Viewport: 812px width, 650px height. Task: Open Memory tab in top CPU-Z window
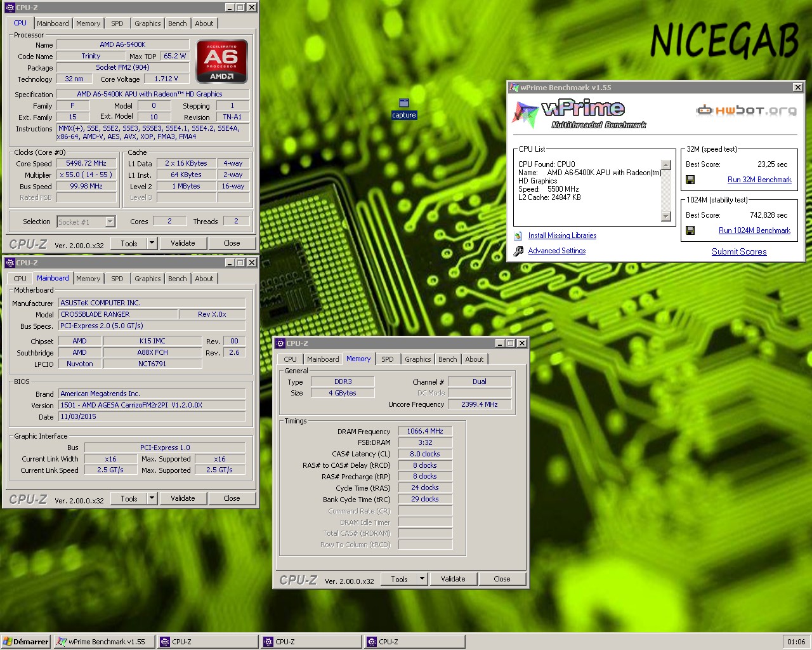coord(88,23)
